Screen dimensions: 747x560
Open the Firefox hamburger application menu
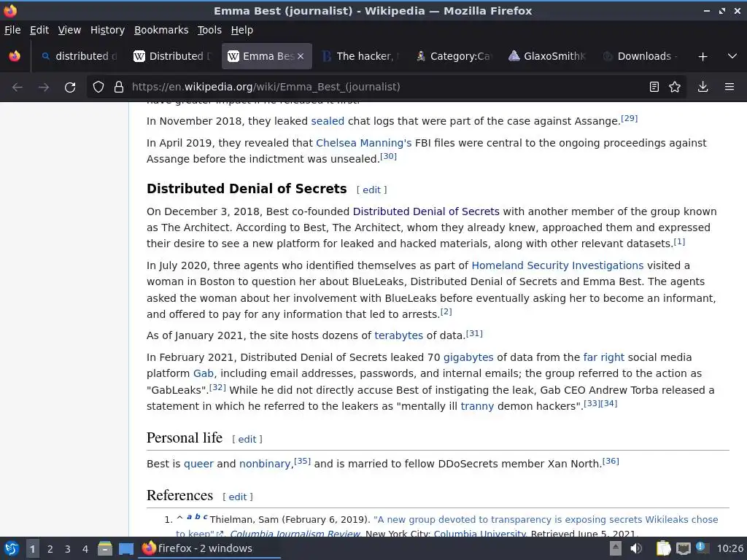tap(729, 87)
